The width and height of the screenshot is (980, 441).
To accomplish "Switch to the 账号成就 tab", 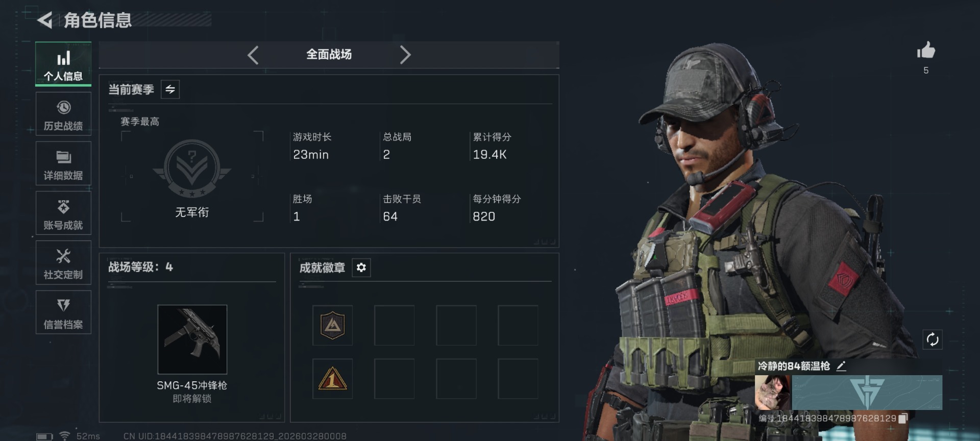I will (x=63, y=213).
